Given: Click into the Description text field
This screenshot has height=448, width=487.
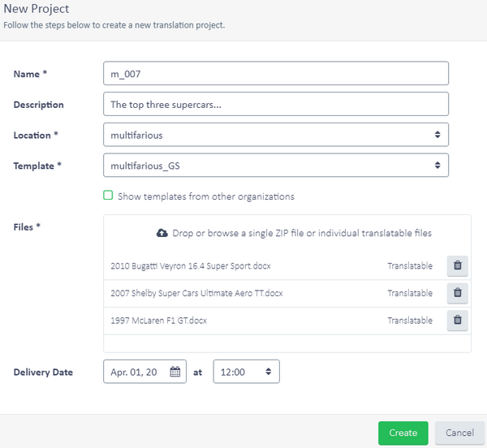Looking at the screenshot, I should pyautogui.click(x=276, y=104).
